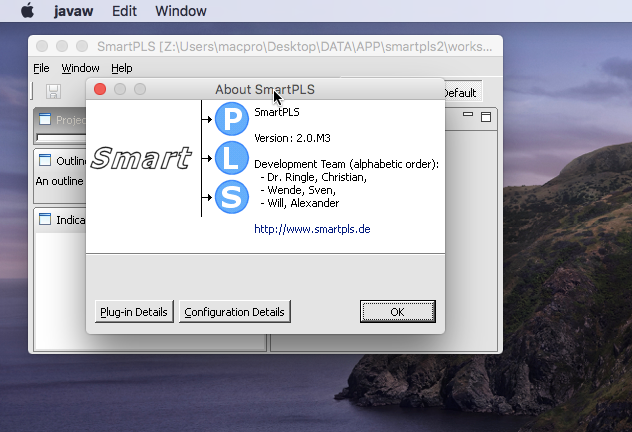Select the Outline tab label
The image size is (632, 432).
71,161
